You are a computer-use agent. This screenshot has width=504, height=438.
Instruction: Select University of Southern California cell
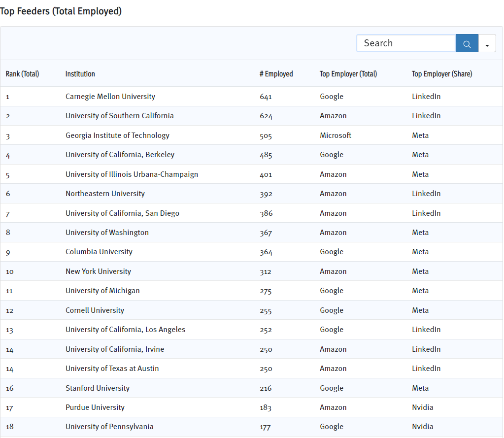(120, 116)
